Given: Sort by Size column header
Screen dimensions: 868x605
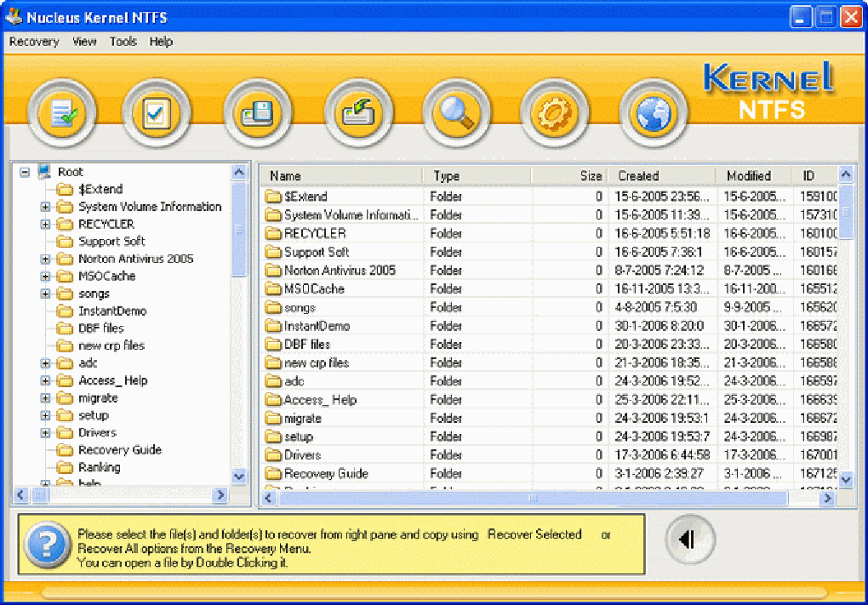Looking at the screenshot, I should [x=569, y=176].
